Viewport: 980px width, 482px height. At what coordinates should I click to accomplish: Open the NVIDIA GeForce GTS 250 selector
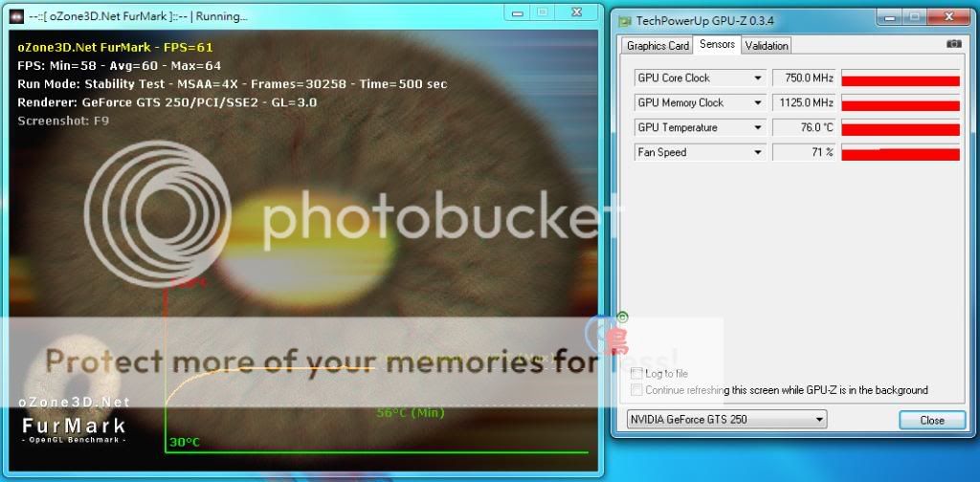click(726, 420)
